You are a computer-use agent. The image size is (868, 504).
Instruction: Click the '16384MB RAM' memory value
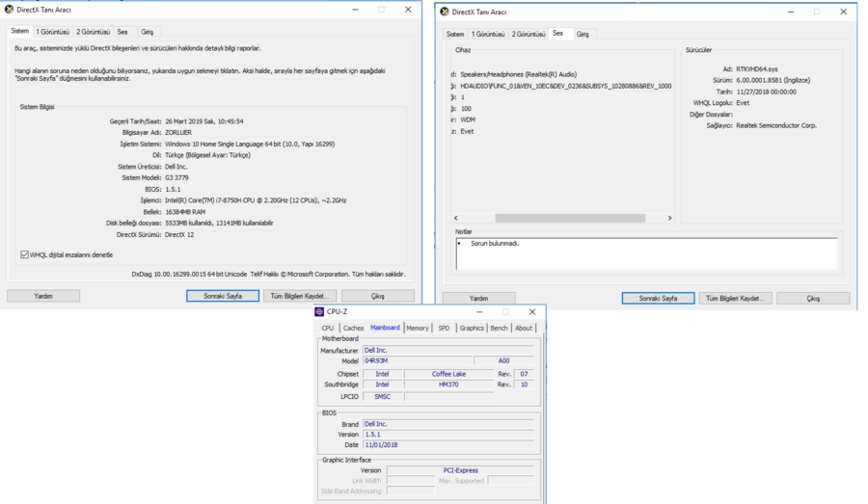[x=185, y=212]
